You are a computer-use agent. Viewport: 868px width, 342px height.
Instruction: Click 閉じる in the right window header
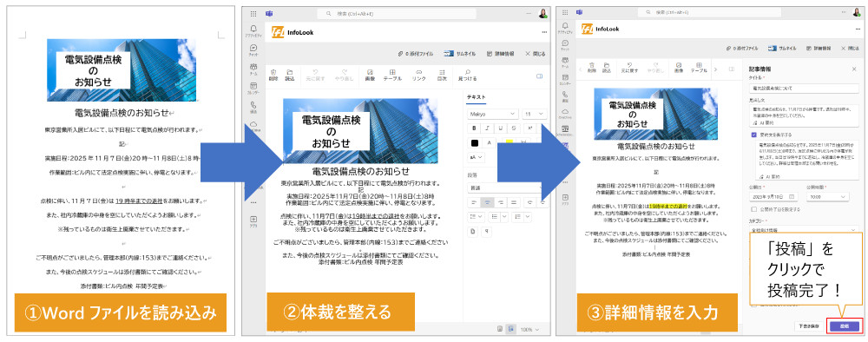851,49
